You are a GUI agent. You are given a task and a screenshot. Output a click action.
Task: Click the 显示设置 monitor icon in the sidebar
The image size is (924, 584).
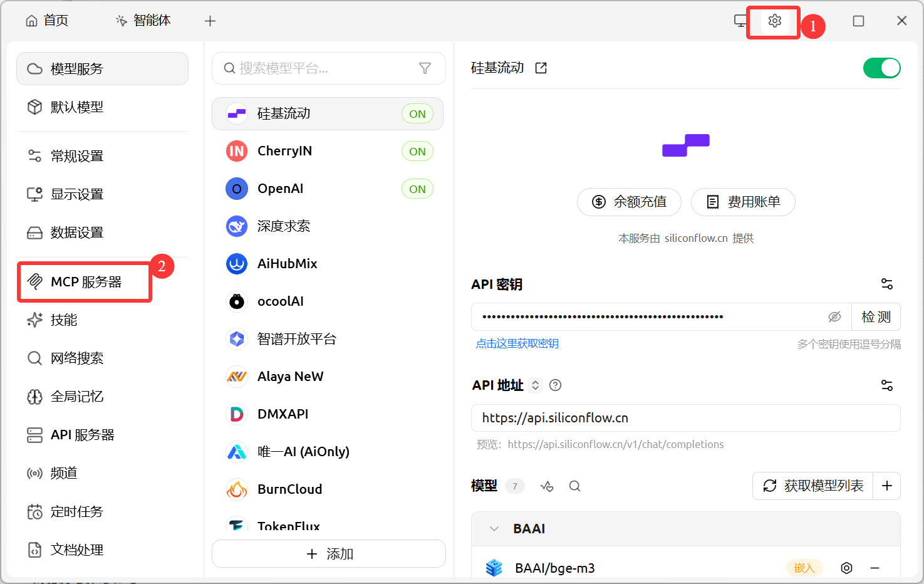pos(34,194)
